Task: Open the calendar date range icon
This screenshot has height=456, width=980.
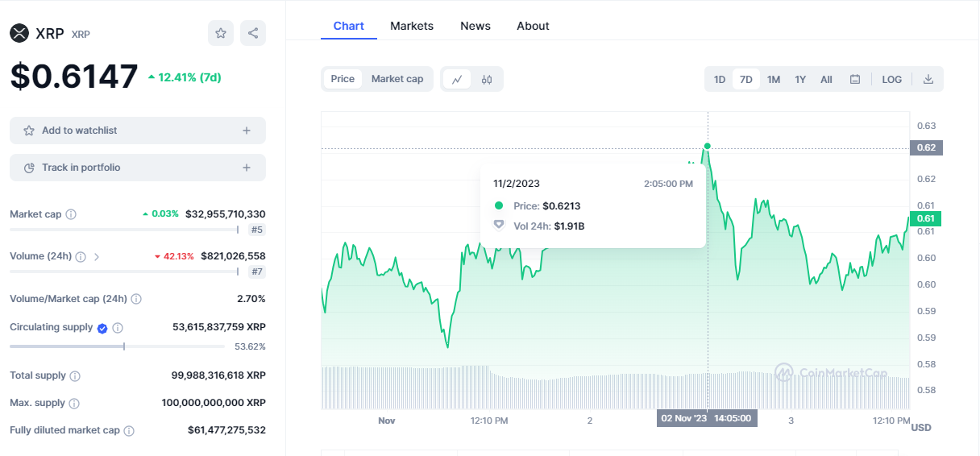Action: pyautogui.click(x=855, y=79)
